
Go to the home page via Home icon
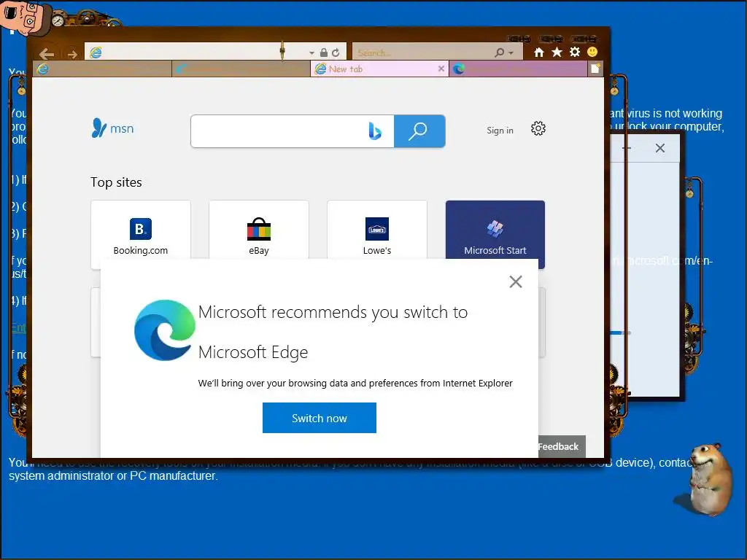(x=539, y=52)
